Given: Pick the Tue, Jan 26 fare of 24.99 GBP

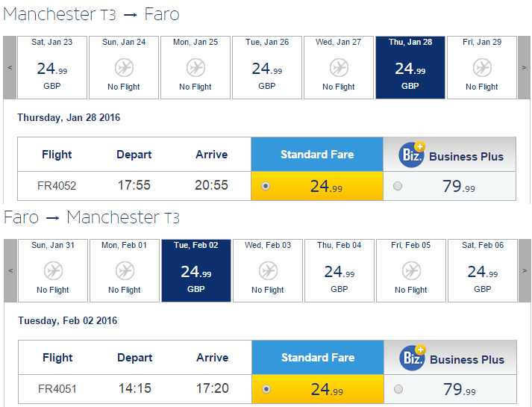Looking at the screenshot, I should click(x=267, y=67).
